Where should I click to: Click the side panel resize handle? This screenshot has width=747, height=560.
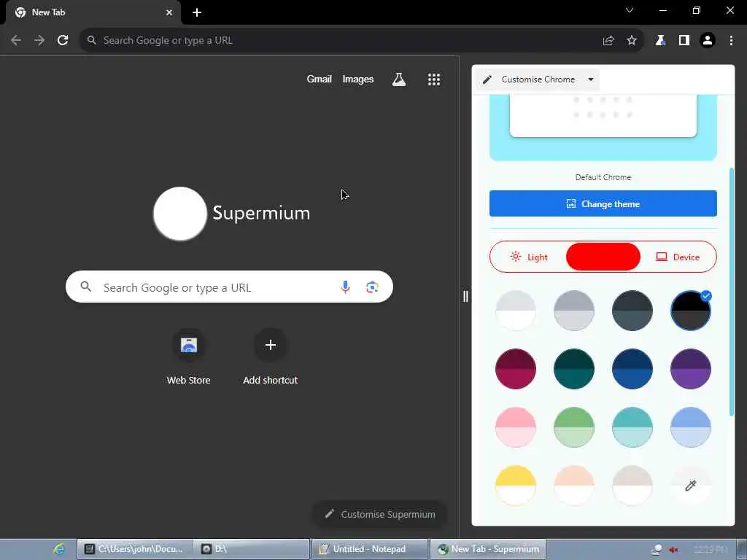click(x=465, y=296)
